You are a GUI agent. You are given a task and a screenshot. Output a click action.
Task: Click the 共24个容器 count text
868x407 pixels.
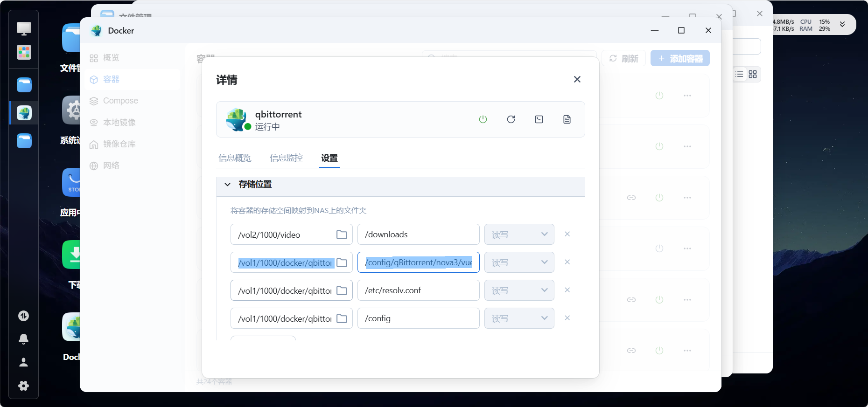(x=214, y=382)
